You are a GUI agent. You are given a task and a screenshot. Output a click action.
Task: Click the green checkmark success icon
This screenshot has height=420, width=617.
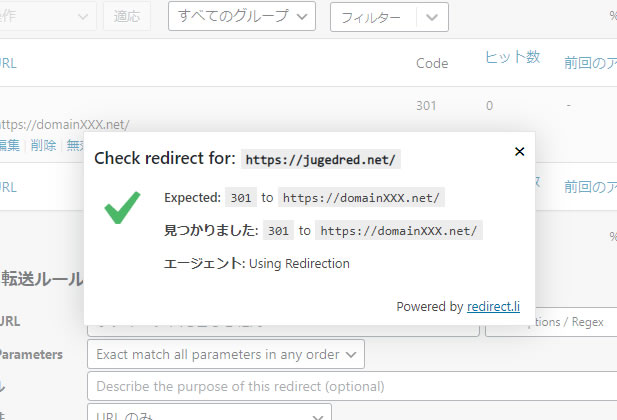[x=122, y=207]
